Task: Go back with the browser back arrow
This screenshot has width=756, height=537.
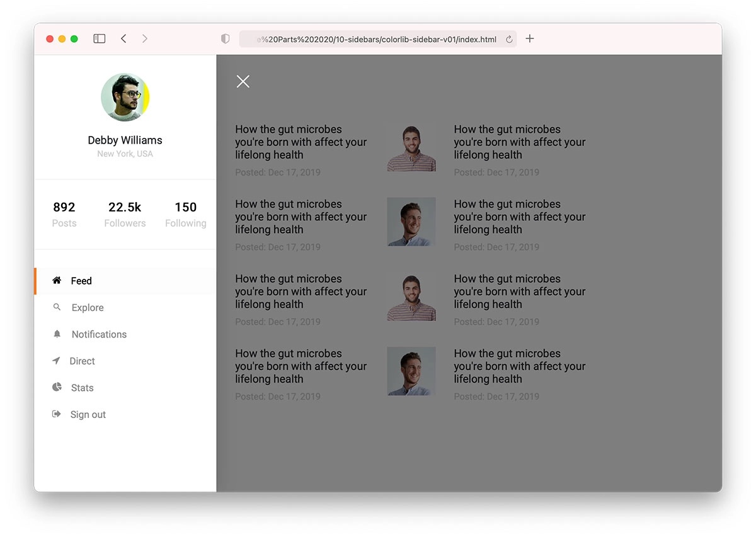Action: tap(123, 39)
